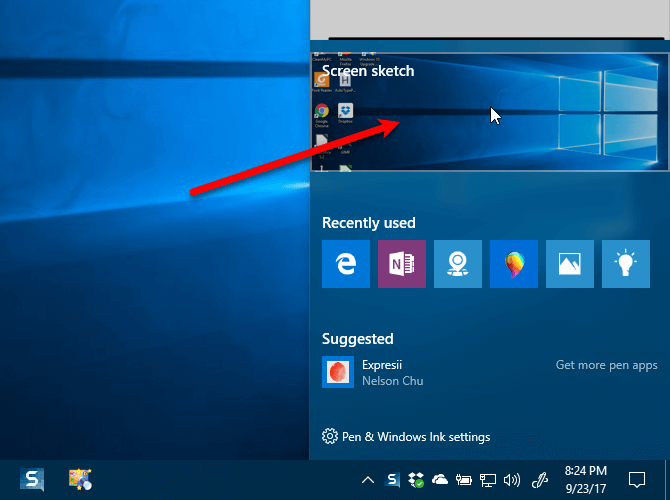
Task: Click the Get more pen apps link
Action: pyautogui.click(x=606, y=365)
